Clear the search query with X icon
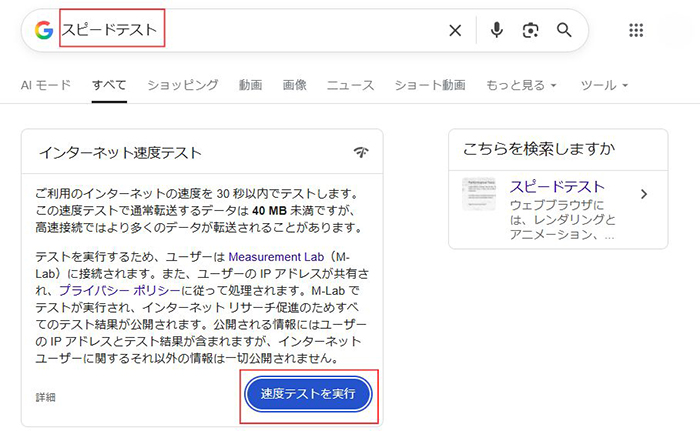Screen dimensions: 700x431 point(455,30)
